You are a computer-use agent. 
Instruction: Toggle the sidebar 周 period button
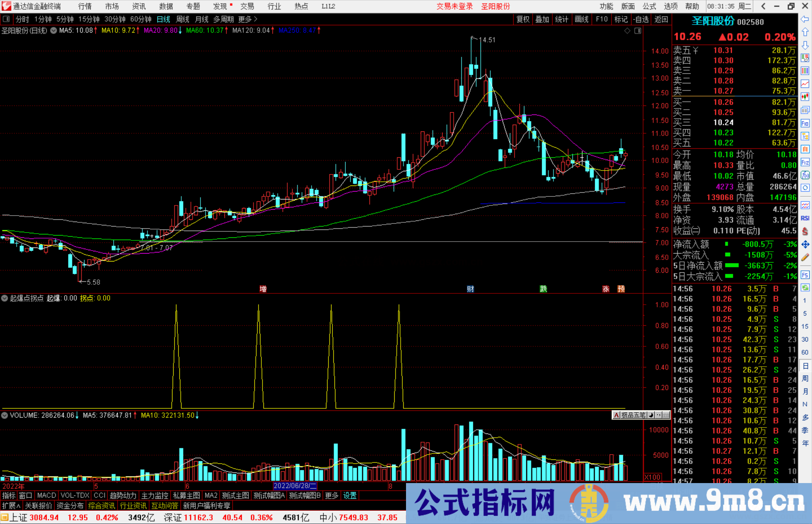(805, 378)
